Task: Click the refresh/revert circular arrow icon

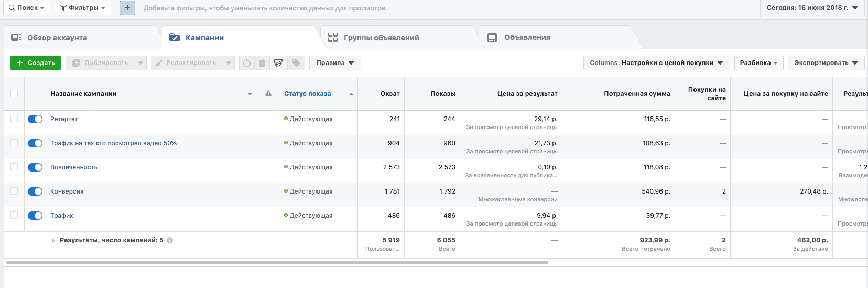Action: coord(247,63)
